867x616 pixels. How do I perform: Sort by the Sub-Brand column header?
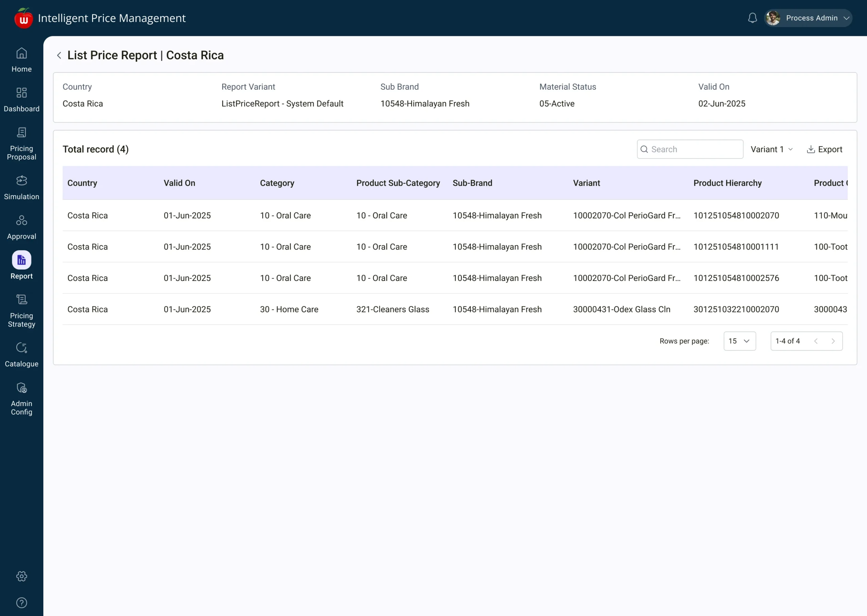click(x=472, y=183)
